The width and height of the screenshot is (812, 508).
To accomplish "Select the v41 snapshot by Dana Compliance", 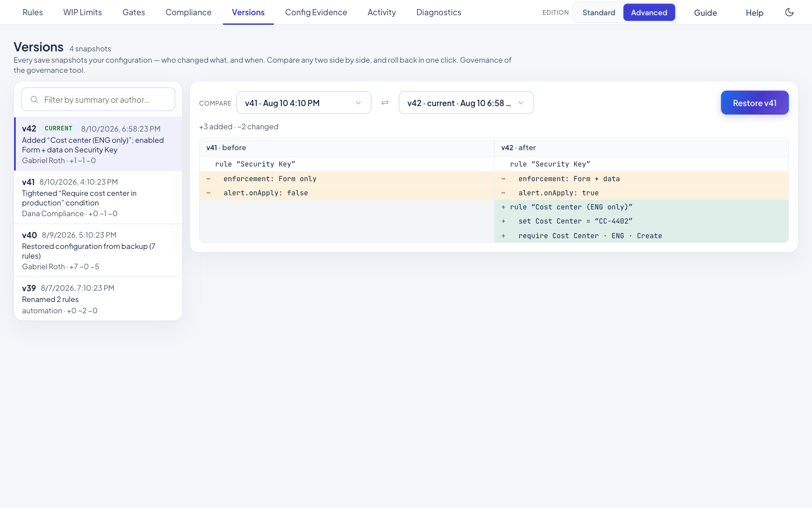I will [98, 198].
